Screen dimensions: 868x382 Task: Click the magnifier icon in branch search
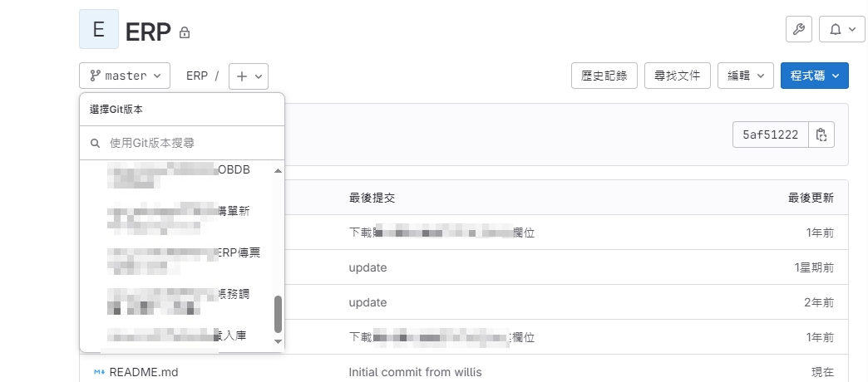(x=96, y=143)
